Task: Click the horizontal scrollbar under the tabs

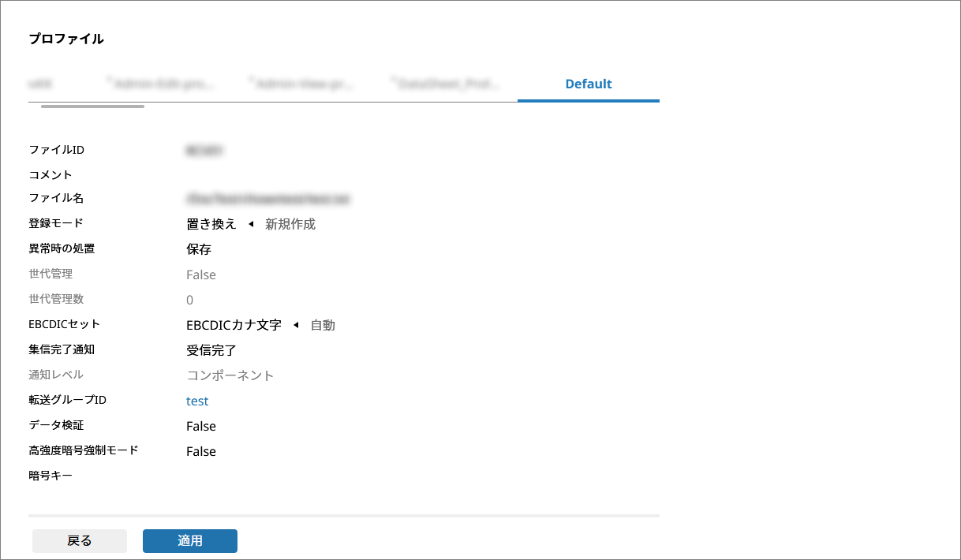Action: point(92,106)
